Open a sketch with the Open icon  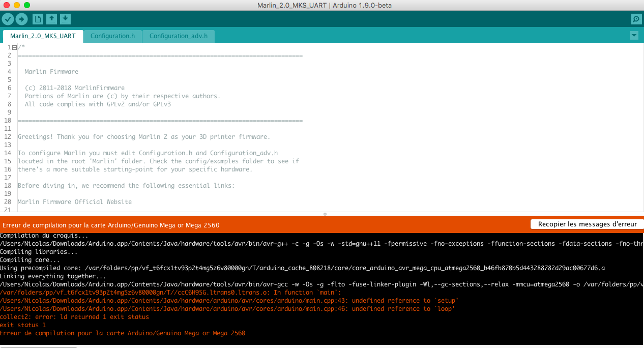51,19
